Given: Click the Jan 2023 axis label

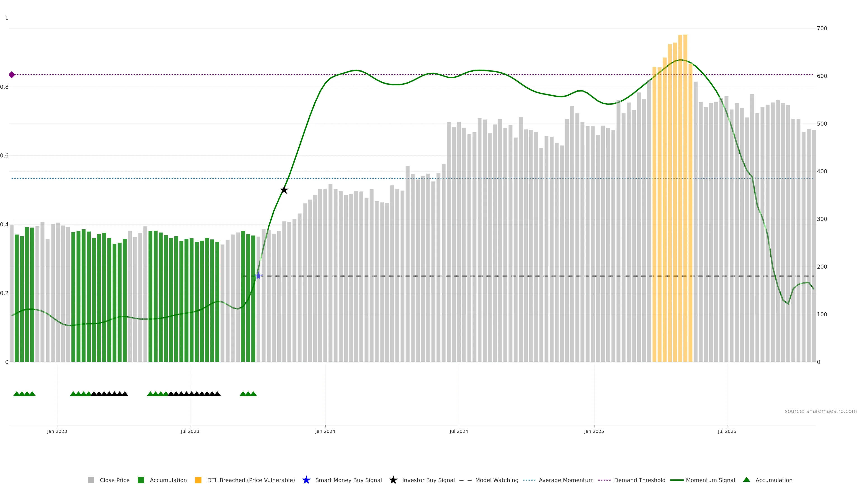Looking at the screenshot, I should (x=57, y=431).
